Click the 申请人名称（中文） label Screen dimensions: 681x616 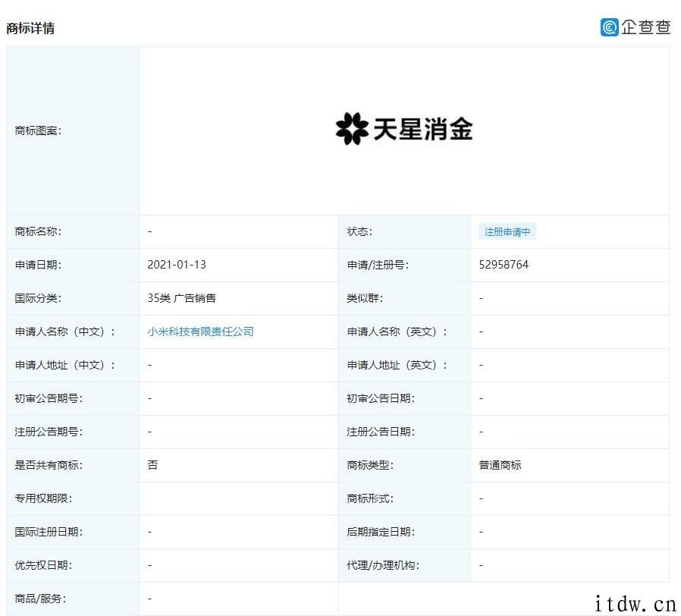point(65,332)
